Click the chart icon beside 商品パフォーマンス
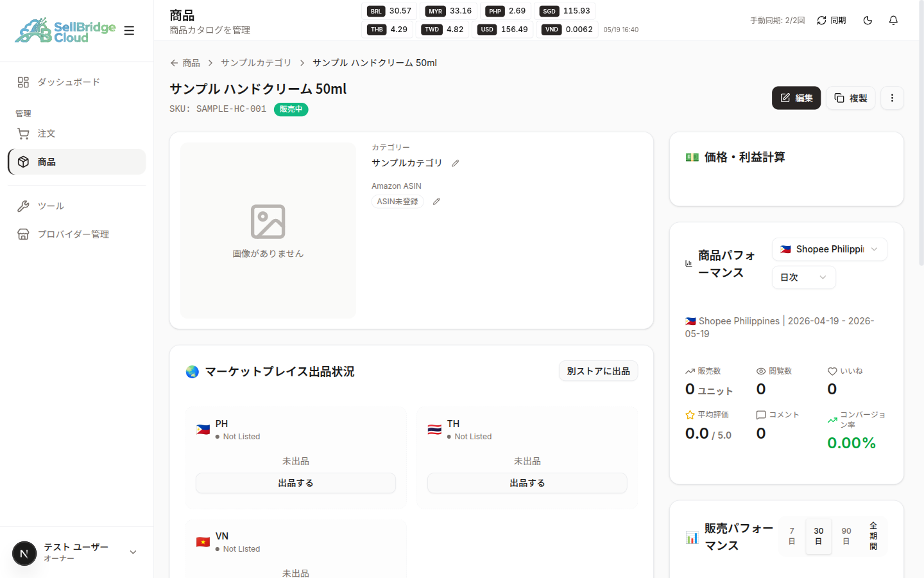 689,264
